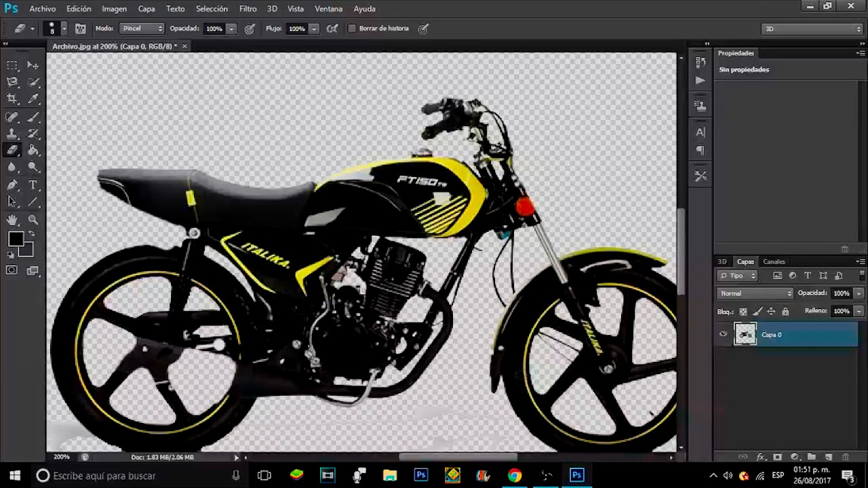This screenshot has width=868, height=488.
Task: Open the Selección menu
Action: coord(212,9)
